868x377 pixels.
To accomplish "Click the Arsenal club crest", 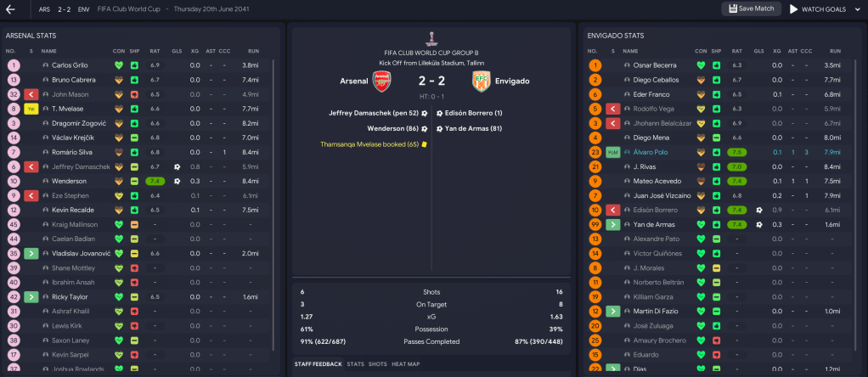I will coord(384,81).
